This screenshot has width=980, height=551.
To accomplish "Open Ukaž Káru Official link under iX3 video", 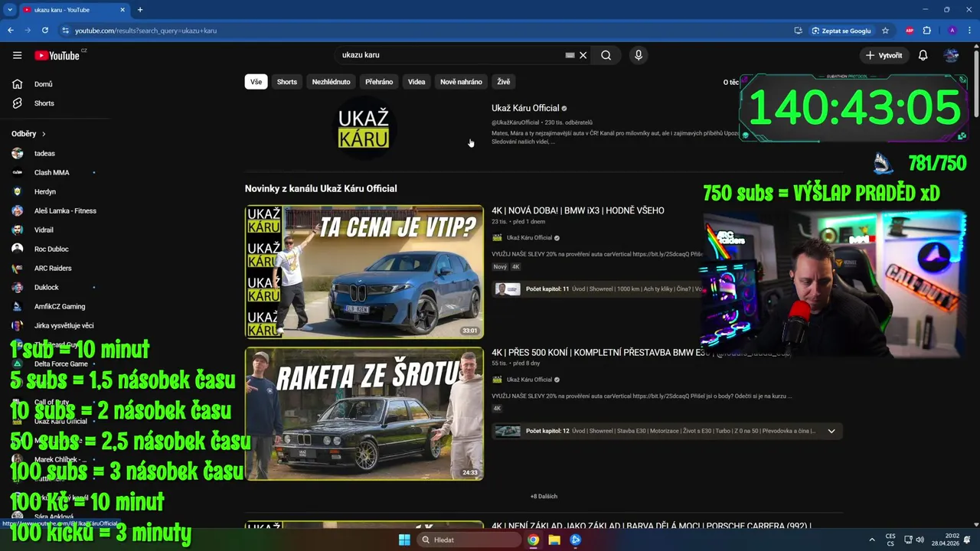I will tap(529, 238).
